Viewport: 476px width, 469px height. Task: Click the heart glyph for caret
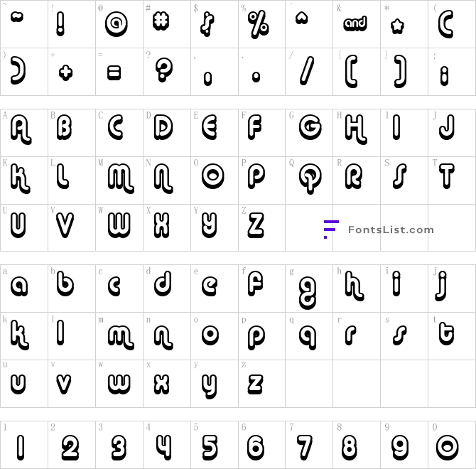point(302,18)
